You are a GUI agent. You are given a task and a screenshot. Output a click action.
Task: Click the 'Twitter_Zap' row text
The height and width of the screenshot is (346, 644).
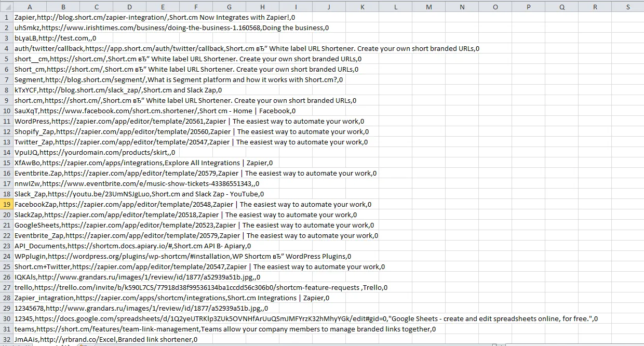pos(191,142)
